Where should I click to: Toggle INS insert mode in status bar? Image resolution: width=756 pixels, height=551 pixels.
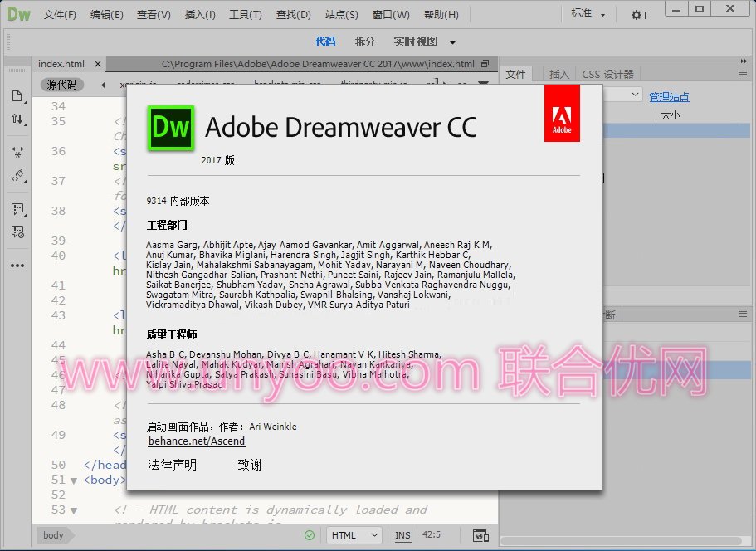[402, 535]
